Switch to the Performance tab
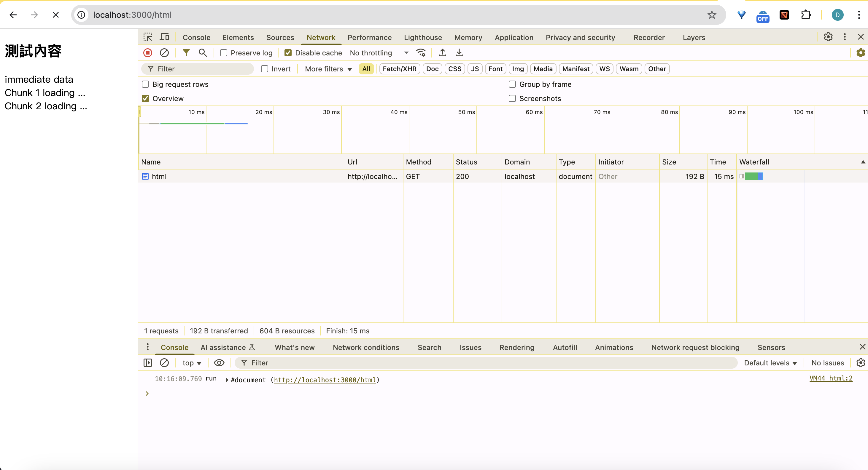 coord(369,37)
